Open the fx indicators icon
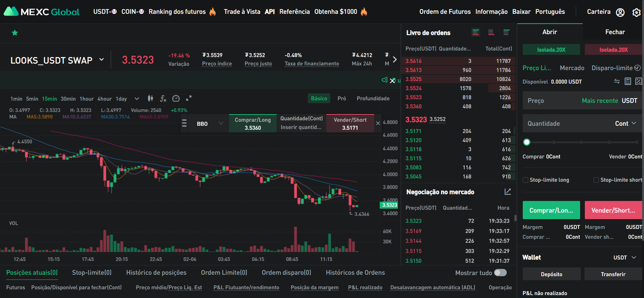The width and height of the screenshot is (644, 298). 163,98
